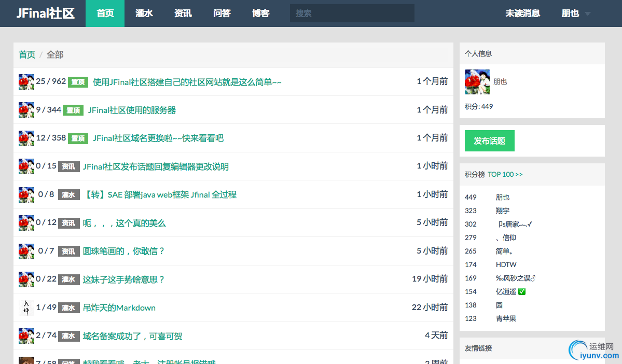Open topic 呃，，，这个真的美么
The width and height of the screenshot is (622, 364).
(x=124, y=223)
